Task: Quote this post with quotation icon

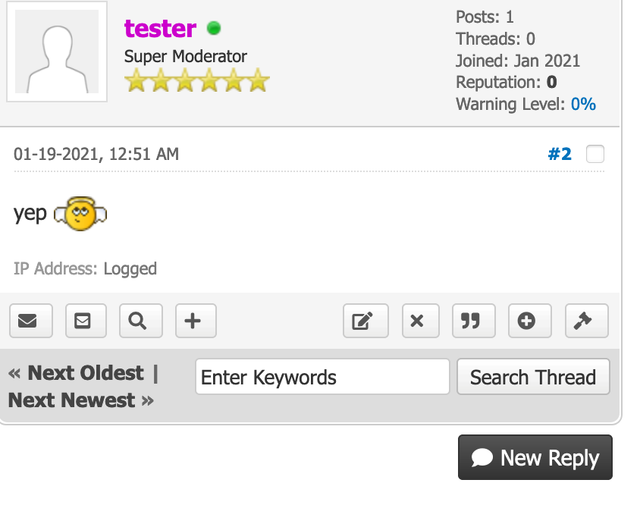Action: [473, 321]
